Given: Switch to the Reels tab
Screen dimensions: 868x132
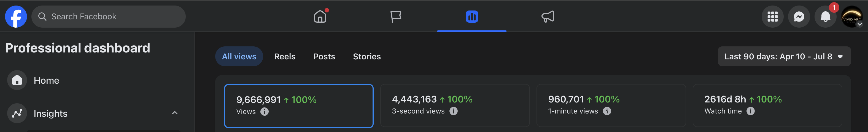Looking at the screenshot, I should [x=285, y=56].
